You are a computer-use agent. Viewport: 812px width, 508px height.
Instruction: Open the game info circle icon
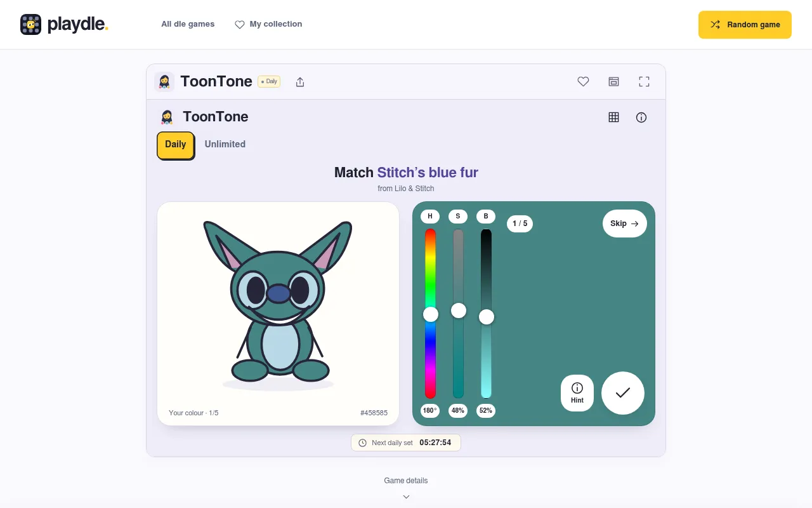tap(641, 117)
